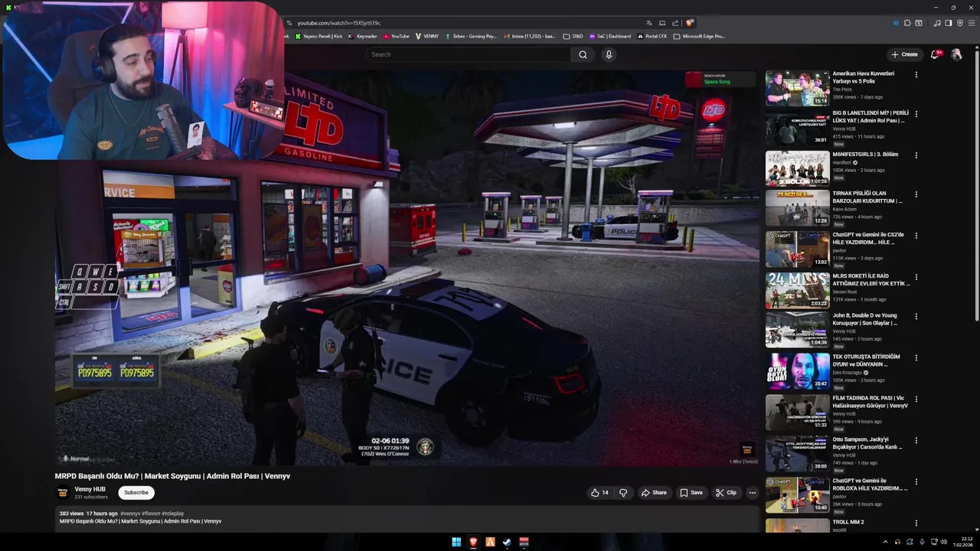Viewport: 980px width, 551px height.
Task: Click the Share button under the video
Action: pos(654,493)
